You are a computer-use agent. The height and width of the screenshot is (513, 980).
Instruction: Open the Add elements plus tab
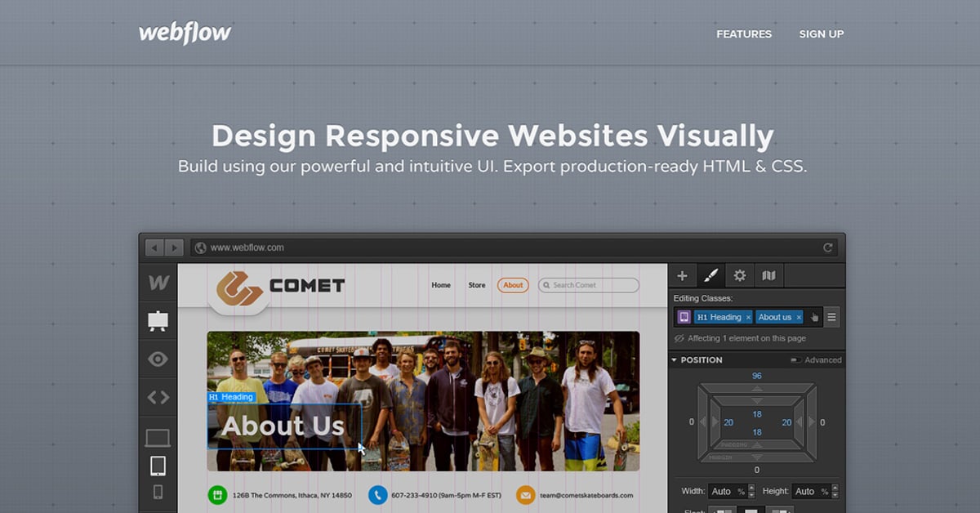click(x=682, y=276)
